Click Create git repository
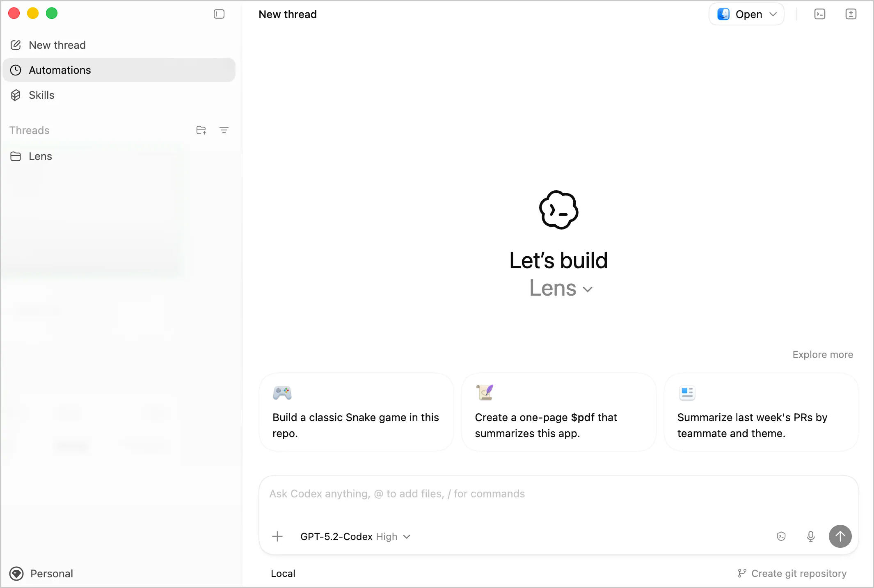Screen dimensions: 874x588 pyautogui.click(x=792, y=574)
